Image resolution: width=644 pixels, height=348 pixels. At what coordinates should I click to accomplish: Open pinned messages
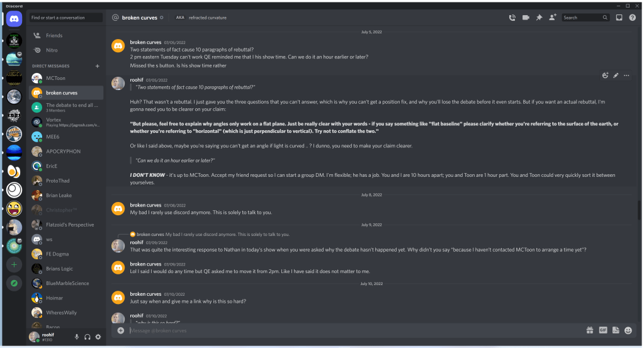(539, 18)
